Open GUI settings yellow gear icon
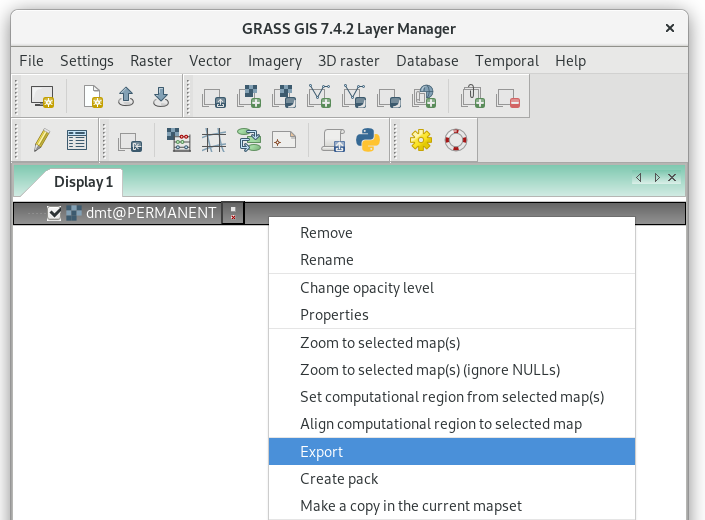 421,140
